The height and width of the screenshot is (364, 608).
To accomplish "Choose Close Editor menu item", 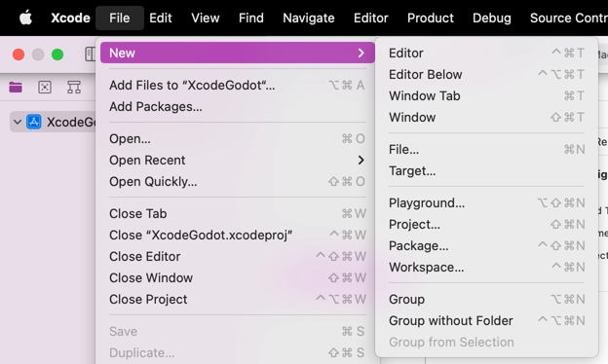I will coord(238,256).
